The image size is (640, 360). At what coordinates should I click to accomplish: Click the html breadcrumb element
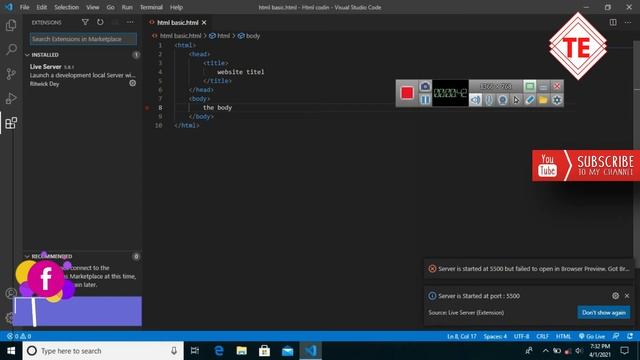(223, 36)
